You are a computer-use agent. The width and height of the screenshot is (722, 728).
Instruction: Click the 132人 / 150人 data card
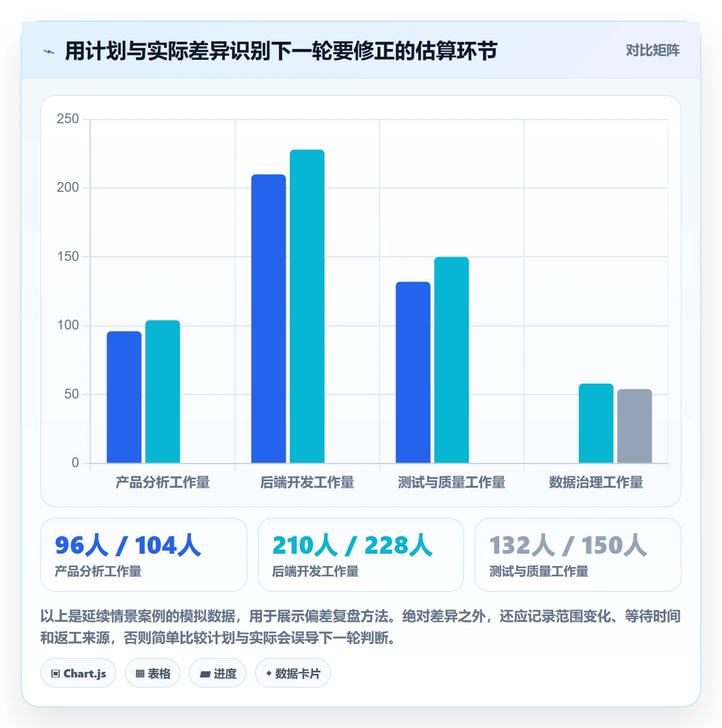(x=578, y=555)
